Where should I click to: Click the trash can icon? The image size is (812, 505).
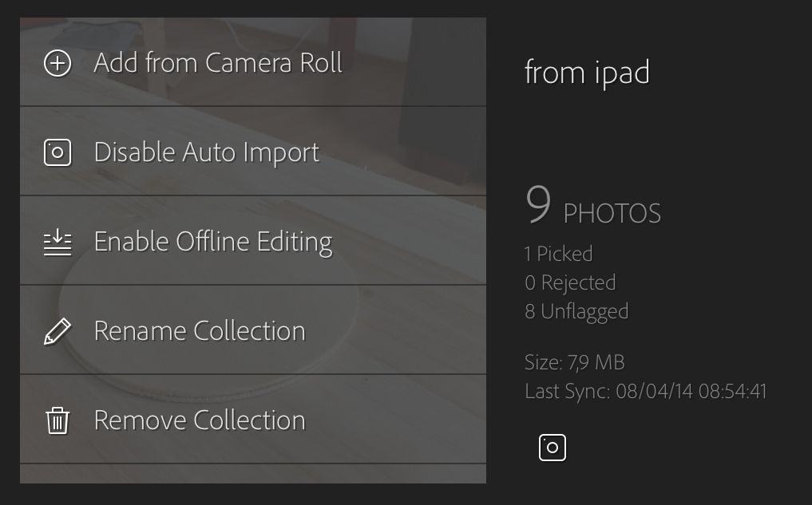[x=57, y=420]
